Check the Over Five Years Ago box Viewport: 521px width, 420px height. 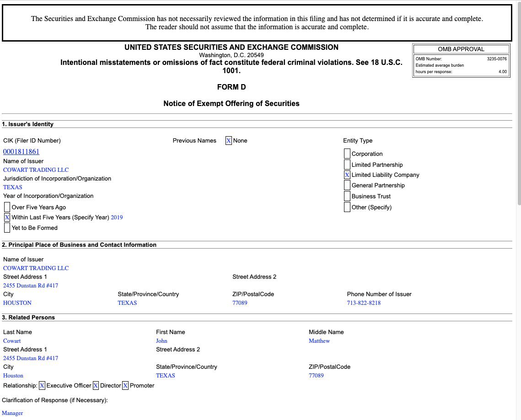coord(7,207)
